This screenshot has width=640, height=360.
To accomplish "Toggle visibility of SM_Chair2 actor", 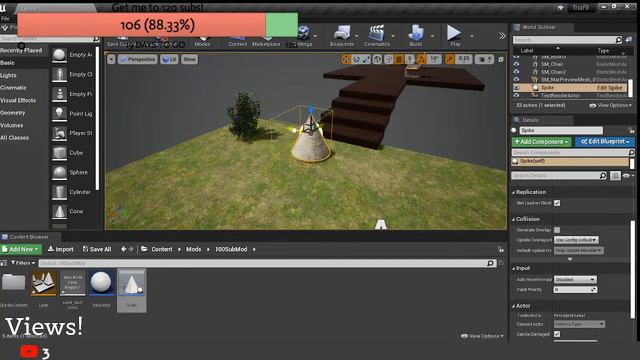I will tap(516, 72).
